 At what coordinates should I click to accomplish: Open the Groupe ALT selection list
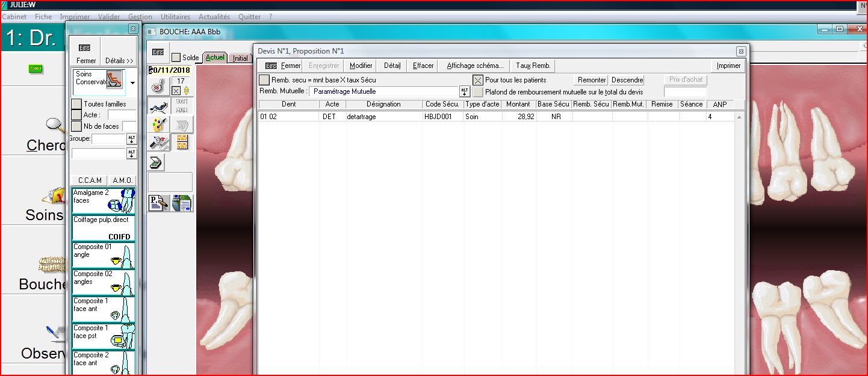coord(131,139)
